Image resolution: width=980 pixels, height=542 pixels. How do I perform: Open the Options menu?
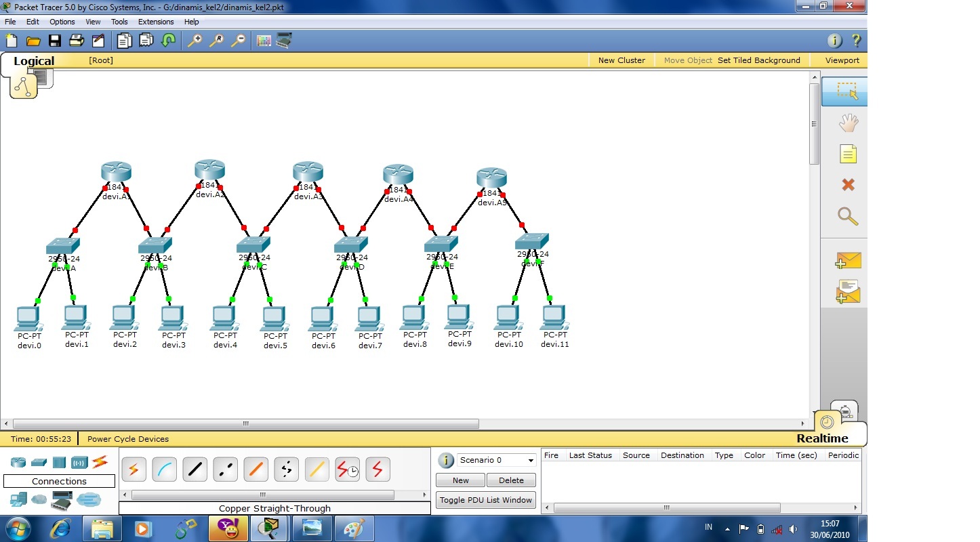click(x=62, y=22)
